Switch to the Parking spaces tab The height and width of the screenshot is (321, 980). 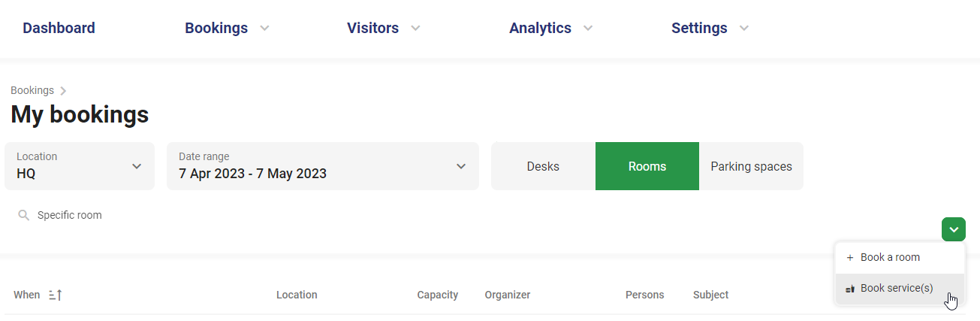[751, 166]
